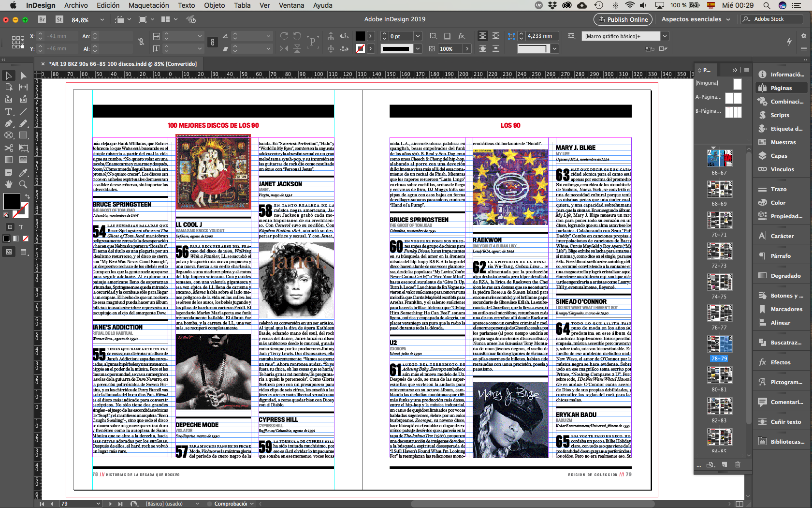Select the Eyedropper tool

[x=23, y=172]
